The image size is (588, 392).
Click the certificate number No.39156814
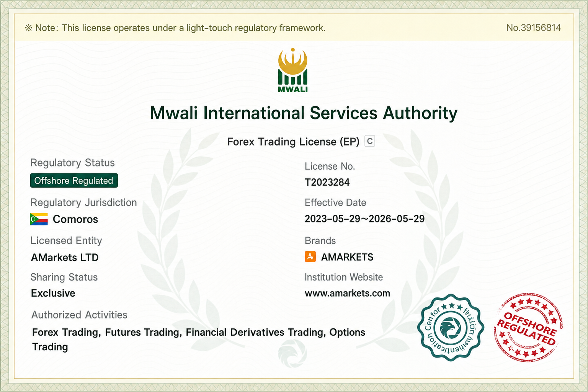(x=534, y=28)
